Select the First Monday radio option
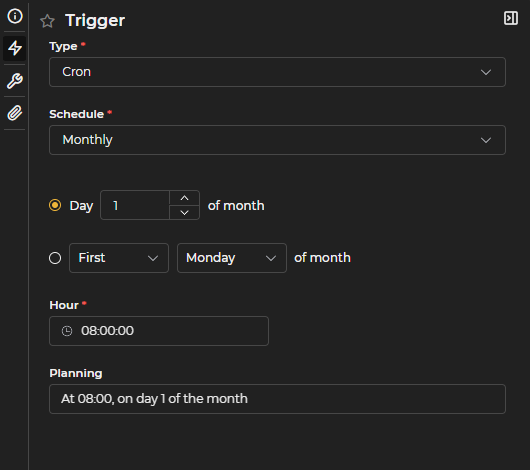Image resolution: width=530 pixels, height=470 pixels. tap(55, 258)
